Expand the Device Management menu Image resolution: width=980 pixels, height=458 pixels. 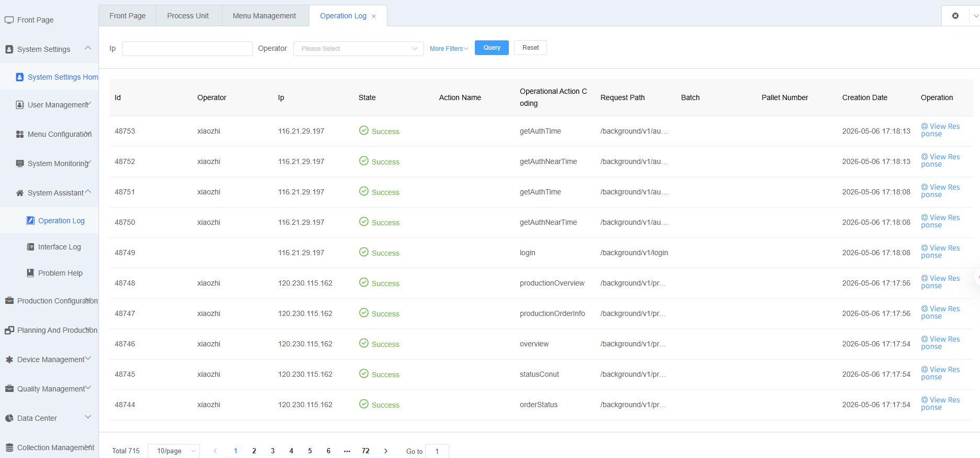(x=88, y=358)
